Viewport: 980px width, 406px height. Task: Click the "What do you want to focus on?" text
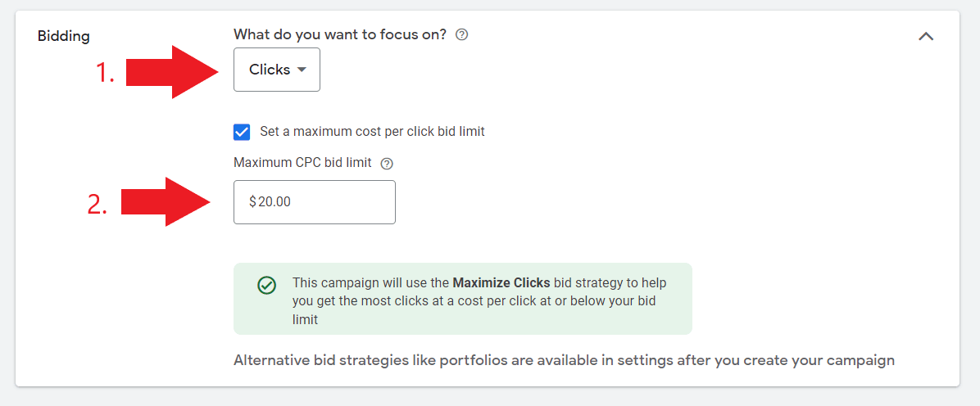(x=340, y=34)
